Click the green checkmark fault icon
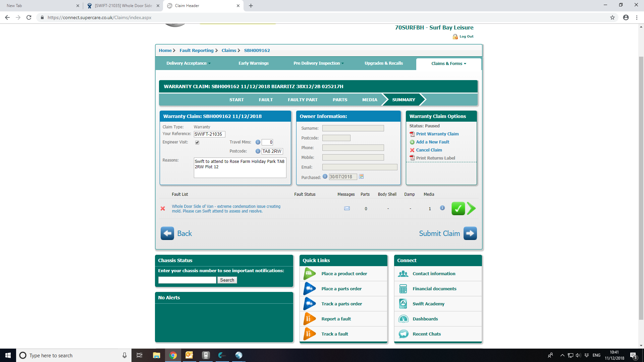Viewport: 644px width, 362px height. point(458,208)
